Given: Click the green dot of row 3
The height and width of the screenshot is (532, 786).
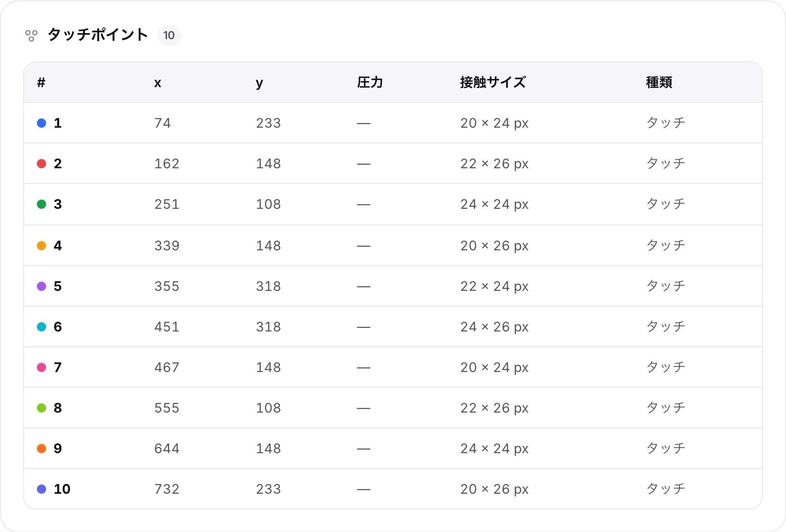Looking at the screenshot, I should [x=42, y=204].
